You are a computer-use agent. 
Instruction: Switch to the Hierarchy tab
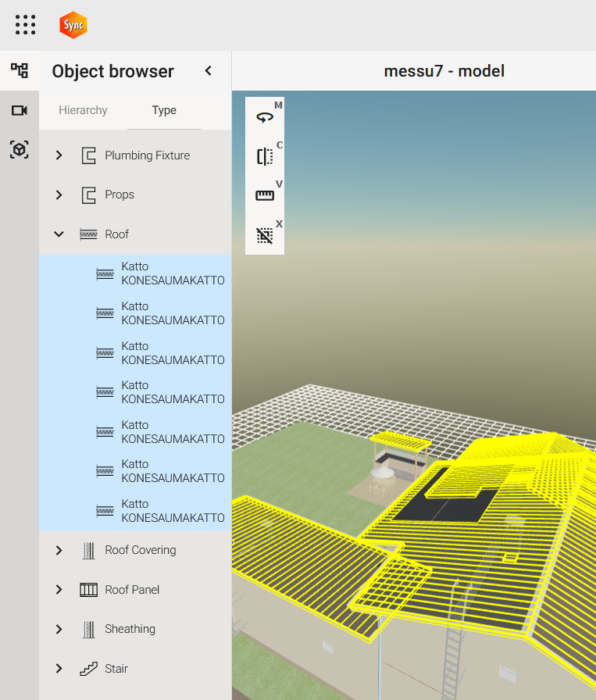pos(83,110)
